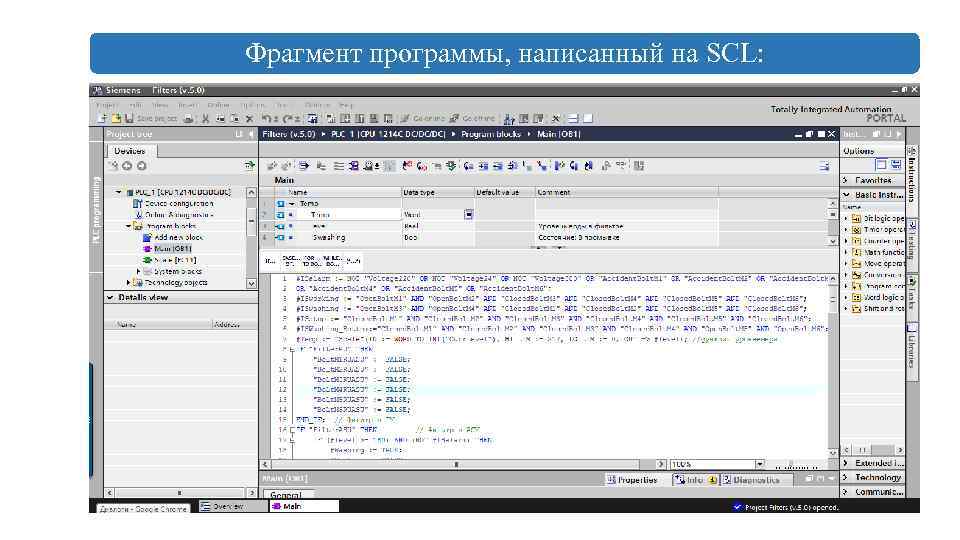Click the Google Chrome taskbar item
Screen dimensions: 960x540
click(x=143, y=509)
